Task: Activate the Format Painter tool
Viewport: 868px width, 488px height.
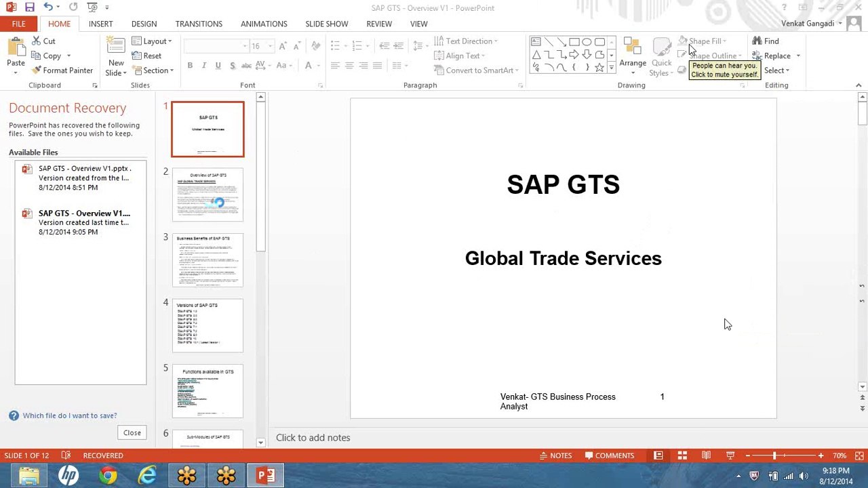Action: click(x=62, y=70)
